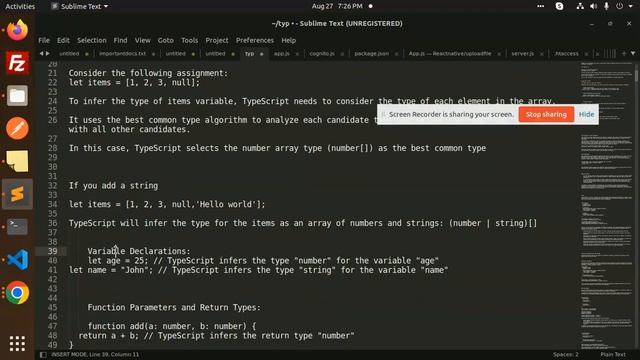Click Stop sharing button
The image size is (640, 360).
546,114
